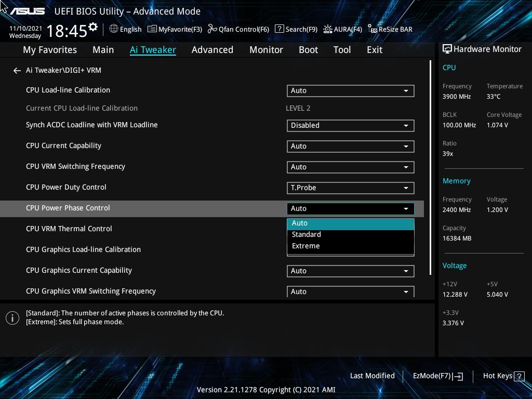Click CPU Graphics VRM Switching Frequency label

point(91,291)
